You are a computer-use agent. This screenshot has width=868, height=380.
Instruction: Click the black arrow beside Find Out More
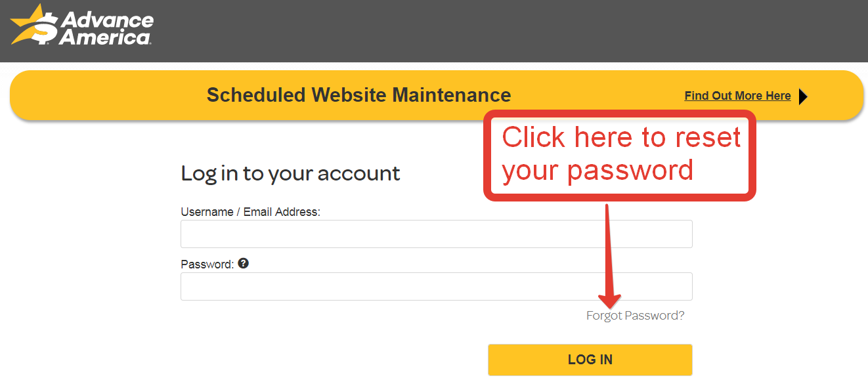[803, 97]
